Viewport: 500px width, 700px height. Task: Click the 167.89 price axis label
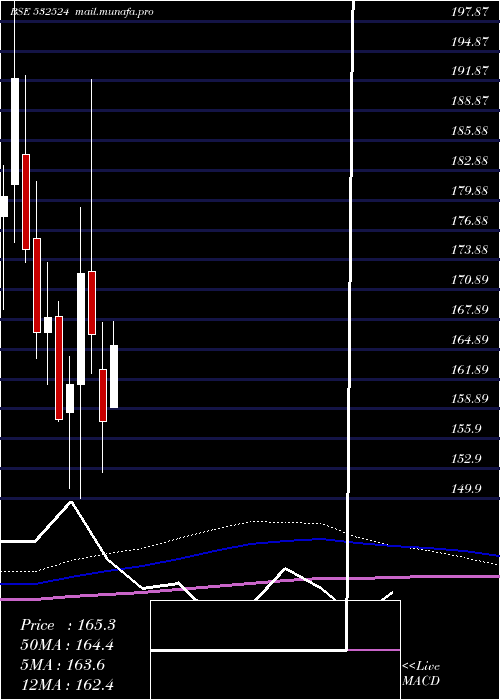click(470, 310)
